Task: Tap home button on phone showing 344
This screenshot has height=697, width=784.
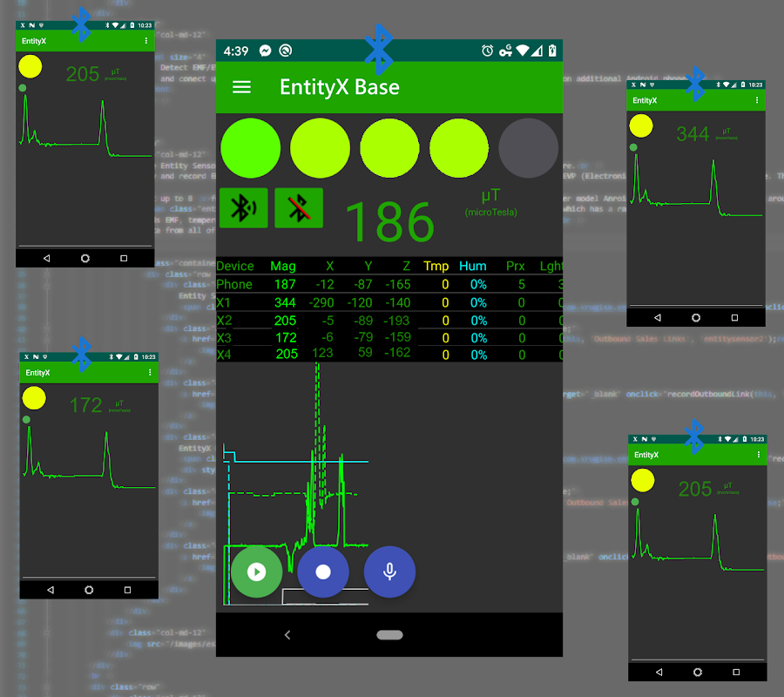Action: (696, 317)
